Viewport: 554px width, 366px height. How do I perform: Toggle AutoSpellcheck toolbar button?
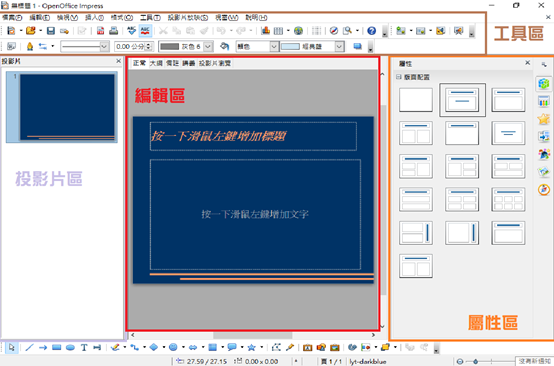coord(145,31)
